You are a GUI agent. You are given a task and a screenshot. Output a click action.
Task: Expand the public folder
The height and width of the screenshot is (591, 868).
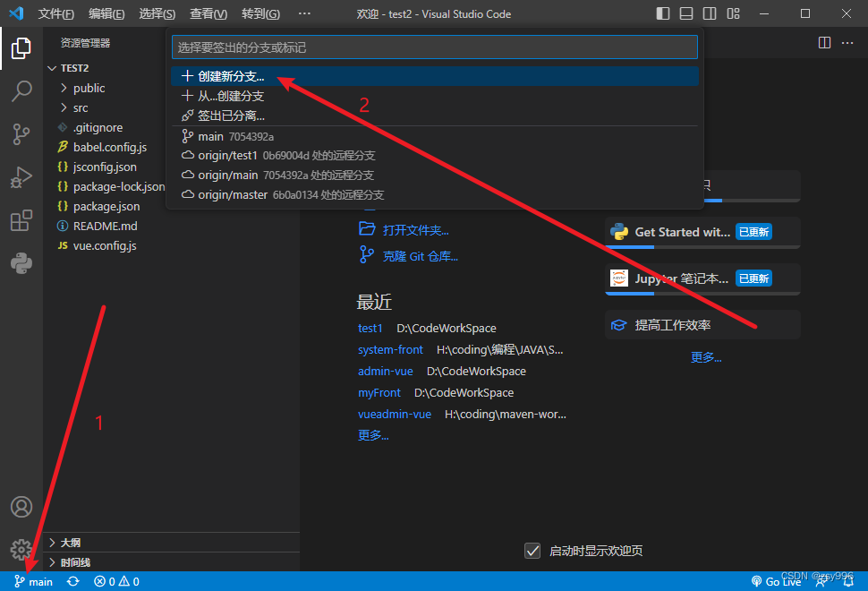pyautogui.click(x=89, y=88)
